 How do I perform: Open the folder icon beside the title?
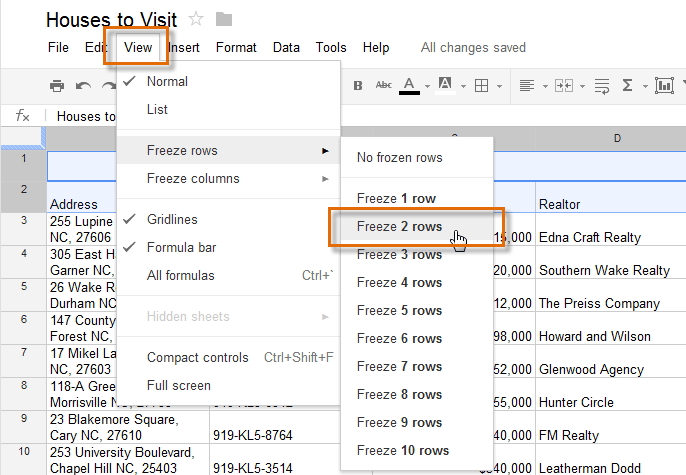pos(224,19)
